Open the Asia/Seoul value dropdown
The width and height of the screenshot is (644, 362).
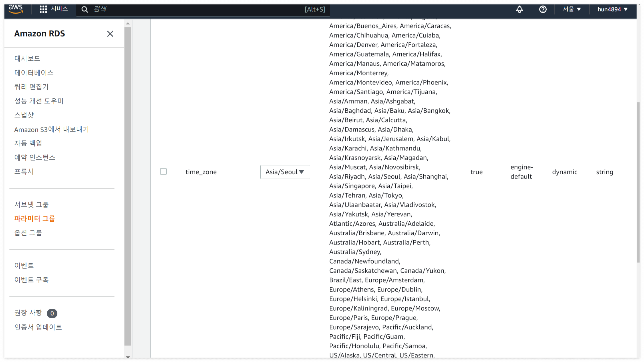pos(285,172)
